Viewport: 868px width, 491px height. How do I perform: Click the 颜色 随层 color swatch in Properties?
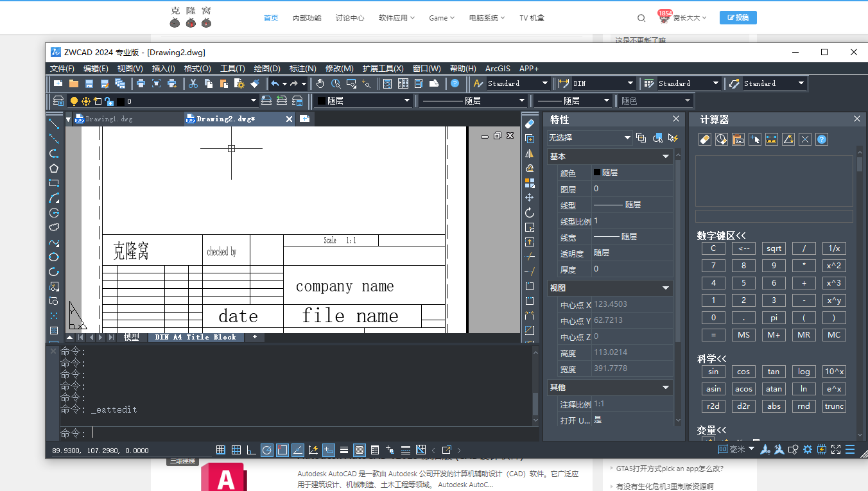pos(597,172)
